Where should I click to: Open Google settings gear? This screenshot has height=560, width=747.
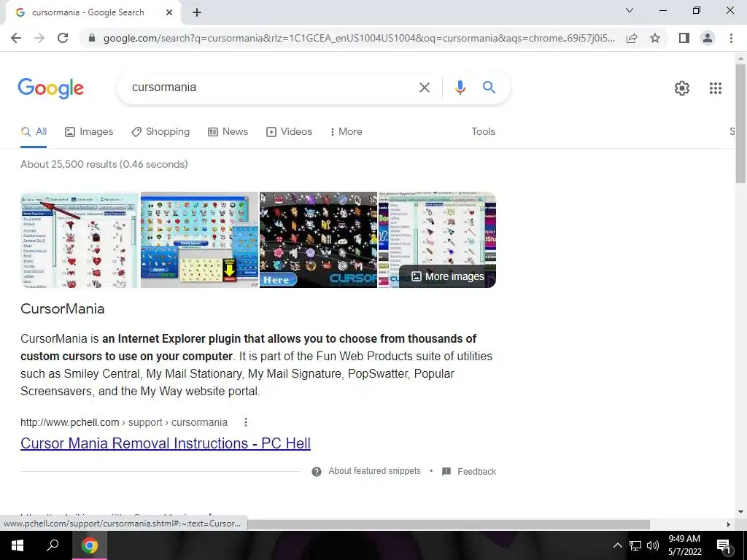pyautogui.click(x=682, y=88)
